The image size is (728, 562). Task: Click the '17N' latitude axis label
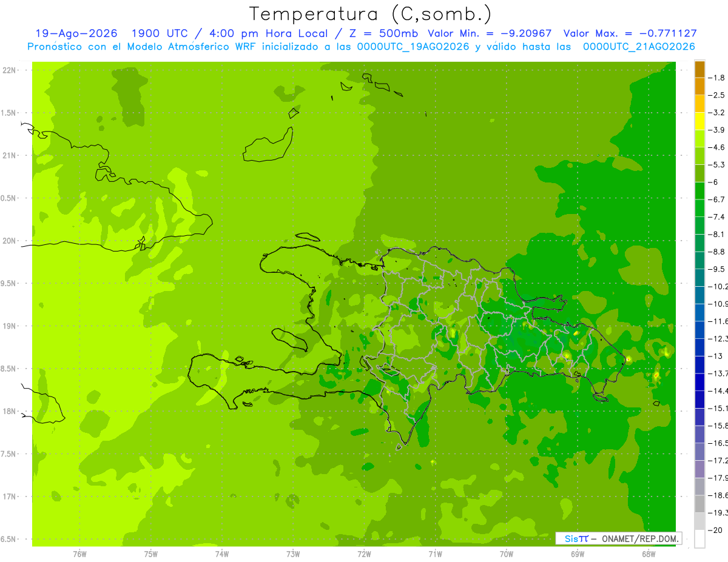click(x=9, y=497)
